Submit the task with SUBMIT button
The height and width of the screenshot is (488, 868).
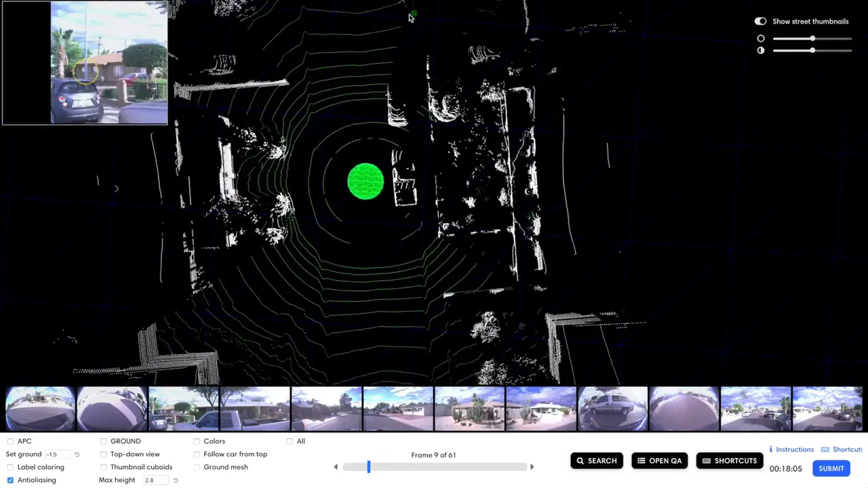tap(831, 468)
